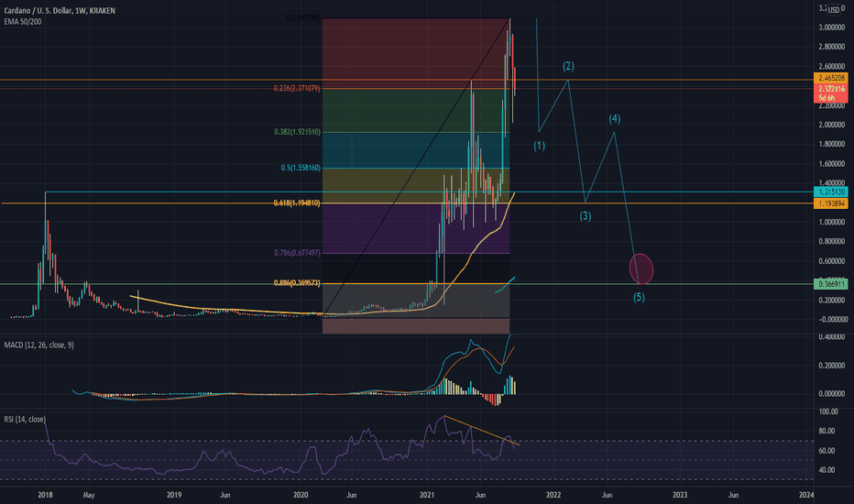The image size is (854, 504).
Task: Click the 0.5(1.558160) Fibonacci level label
Action: point(301,168)
